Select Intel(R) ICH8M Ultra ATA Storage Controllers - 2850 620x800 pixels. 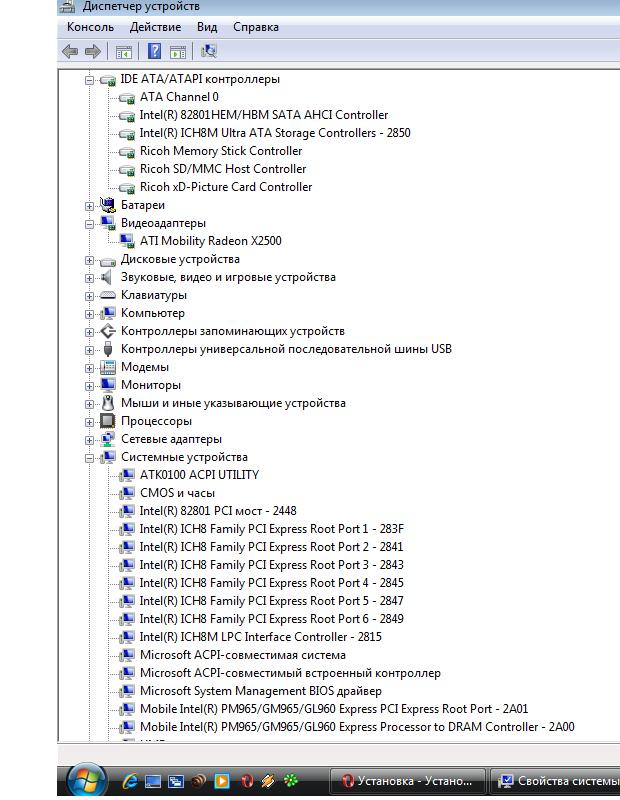(x=275, y=133)
